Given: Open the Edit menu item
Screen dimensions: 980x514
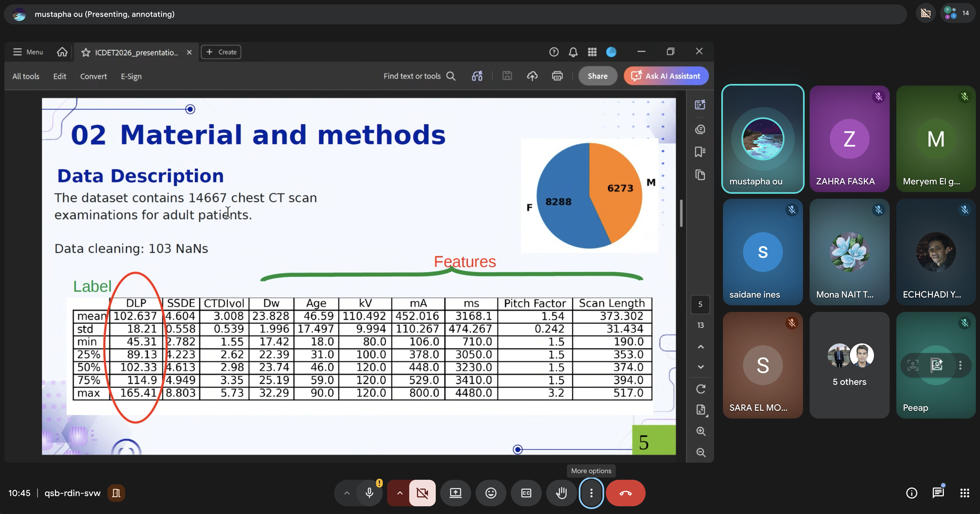Looking at the screenshot, I should (60, 76).
